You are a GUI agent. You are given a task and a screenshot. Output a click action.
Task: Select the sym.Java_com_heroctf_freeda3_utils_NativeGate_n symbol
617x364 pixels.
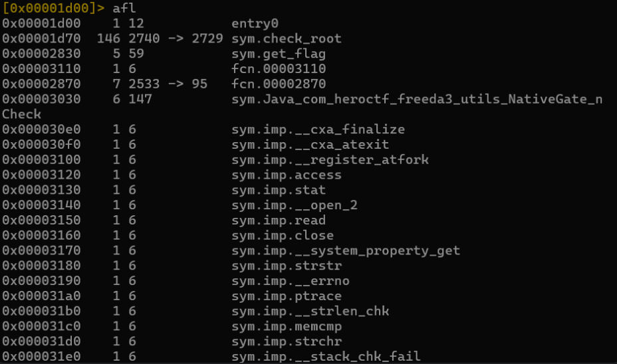(416, 100)
